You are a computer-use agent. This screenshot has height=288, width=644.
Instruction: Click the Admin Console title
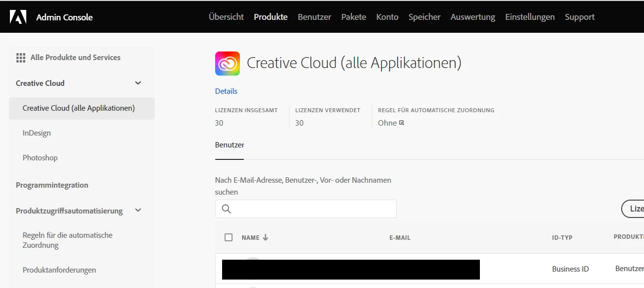pyautogui.click(x=64, y=17)
